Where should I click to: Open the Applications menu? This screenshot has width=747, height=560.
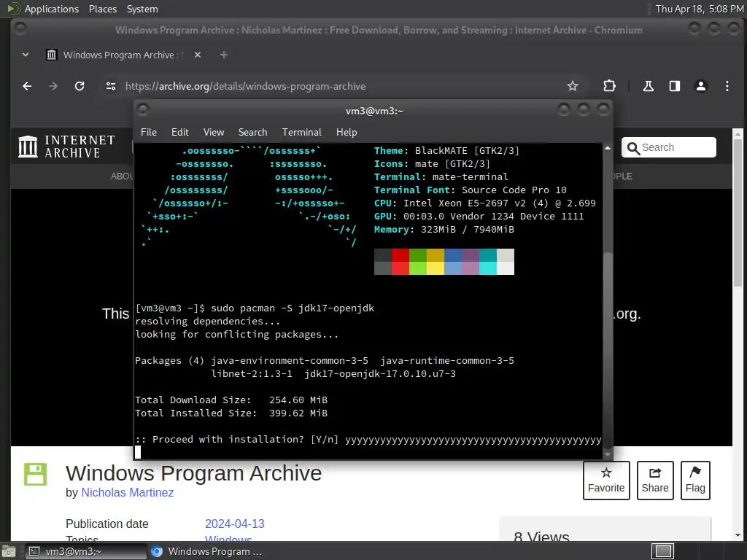point(52,9)
